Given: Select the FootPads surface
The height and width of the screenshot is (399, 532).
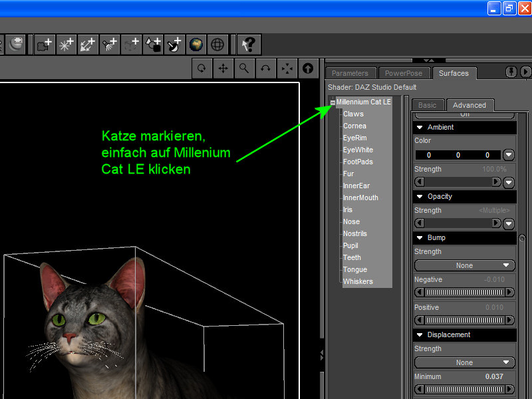Looking at the screenshot, I should pyautogui.click(x=358, y=162).
